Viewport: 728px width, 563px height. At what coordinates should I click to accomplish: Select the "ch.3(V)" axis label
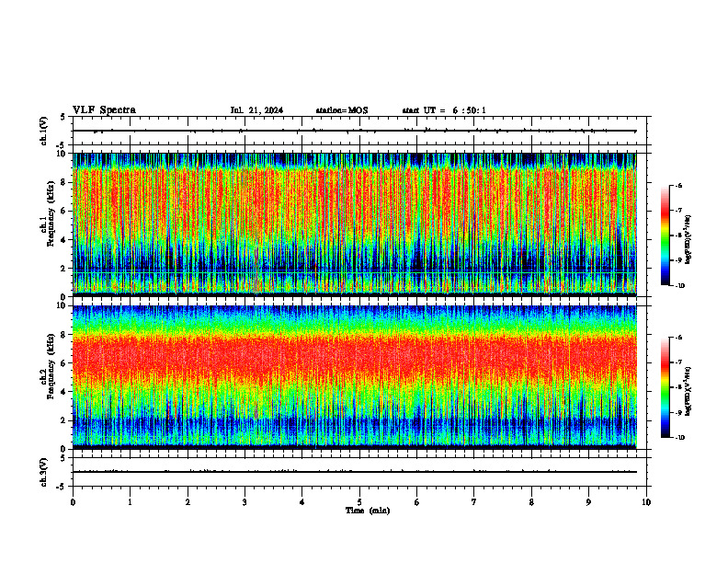[43, 472]
